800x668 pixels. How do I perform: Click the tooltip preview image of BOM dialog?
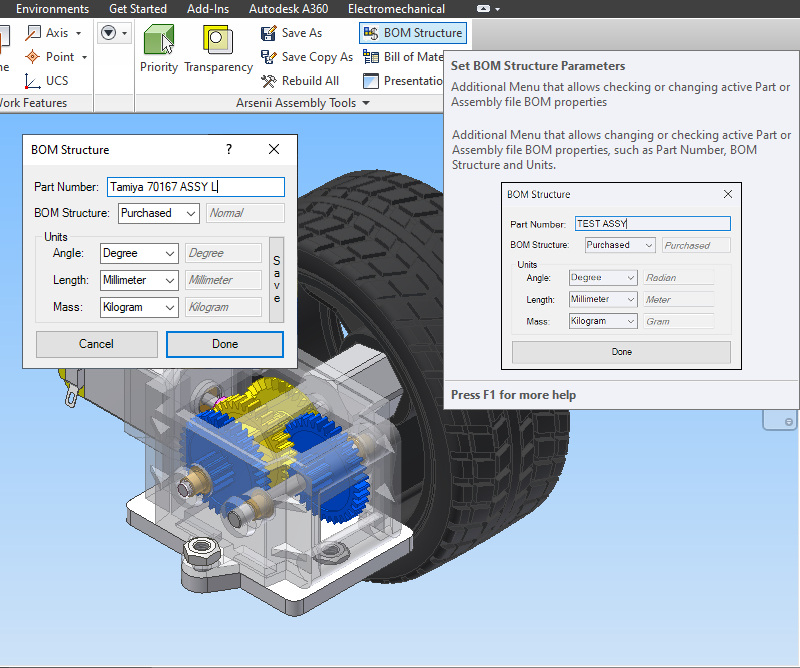[621, 276]
